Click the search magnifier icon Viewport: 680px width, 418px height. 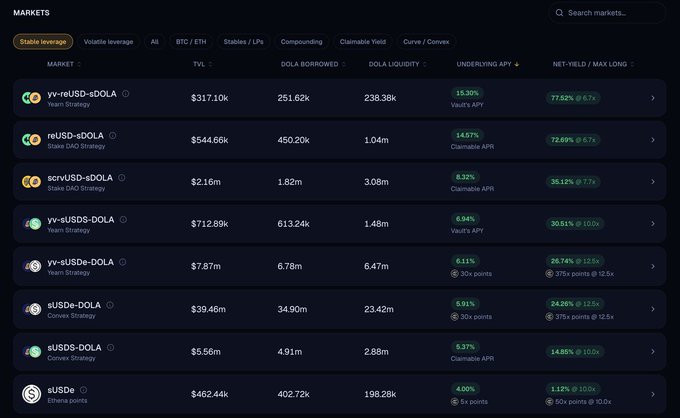[559, 13]
